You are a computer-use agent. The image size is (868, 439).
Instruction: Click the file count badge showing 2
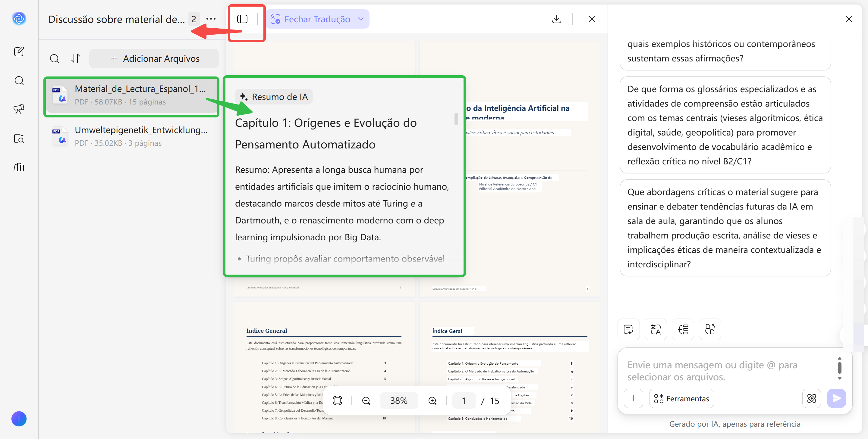[194, 19]
